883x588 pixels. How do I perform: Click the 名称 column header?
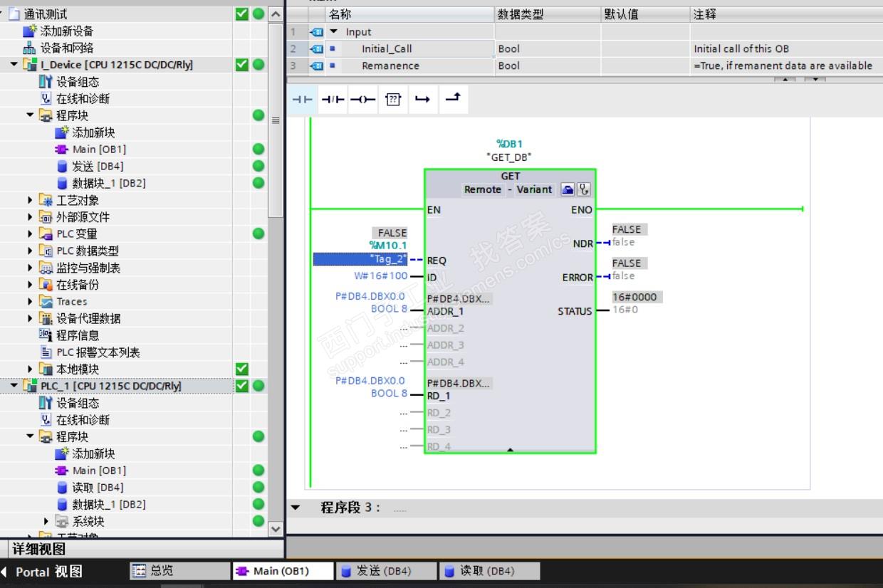pos(410,14)
